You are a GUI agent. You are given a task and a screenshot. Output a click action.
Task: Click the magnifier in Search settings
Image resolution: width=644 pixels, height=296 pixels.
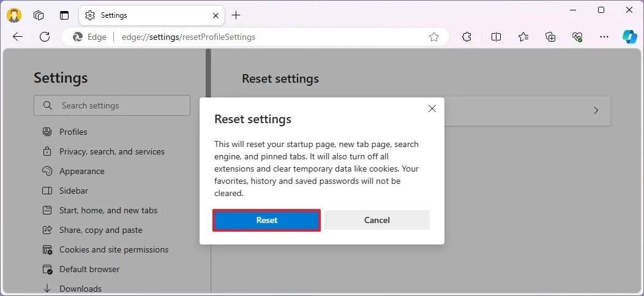48,105
